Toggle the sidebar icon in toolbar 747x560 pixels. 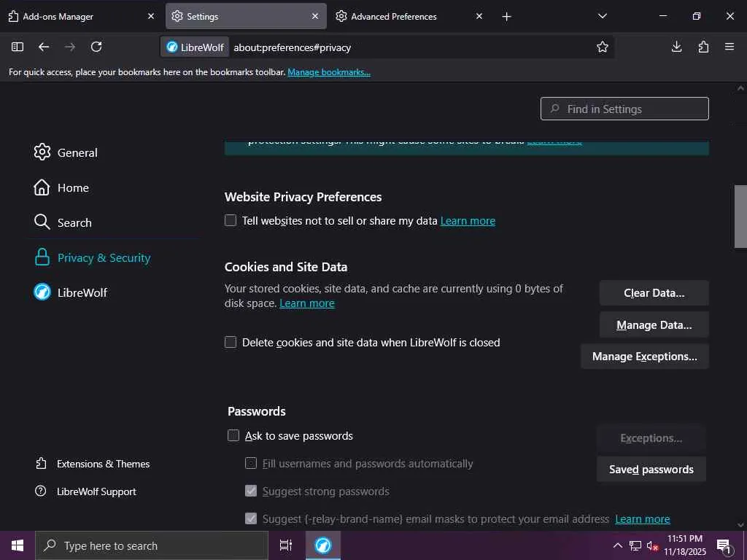click(x=18, y=47)
